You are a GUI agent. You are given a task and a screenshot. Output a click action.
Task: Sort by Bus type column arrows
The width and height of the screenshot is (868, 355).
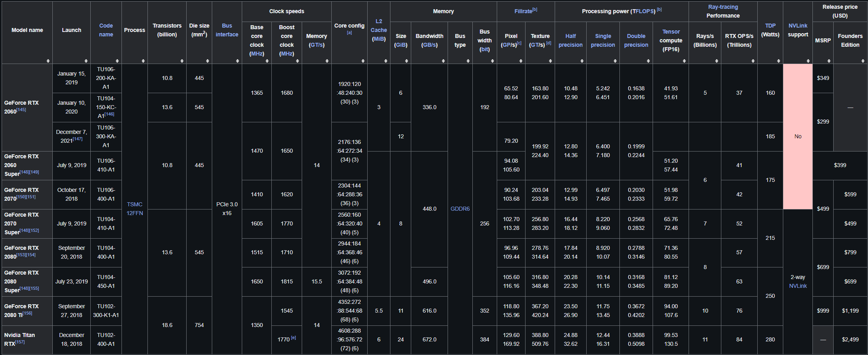coord(468,61)
